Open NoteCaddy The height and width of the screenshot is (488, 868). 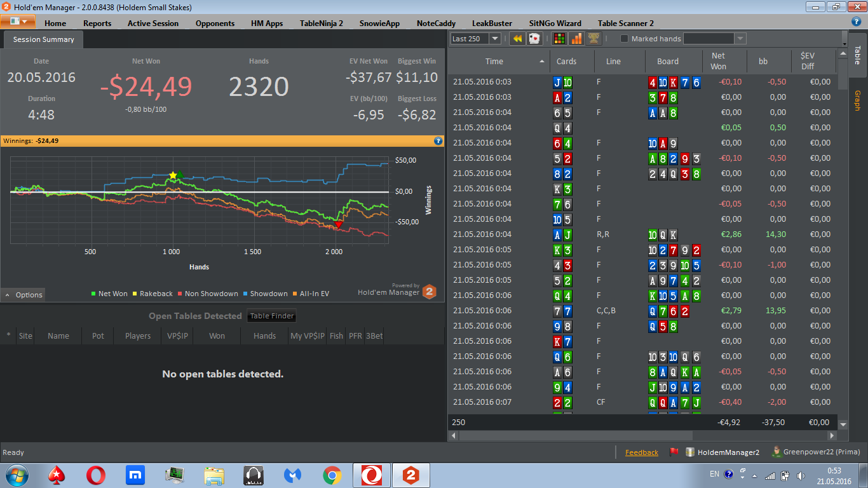pyautogui.click(x=436, y=23)
